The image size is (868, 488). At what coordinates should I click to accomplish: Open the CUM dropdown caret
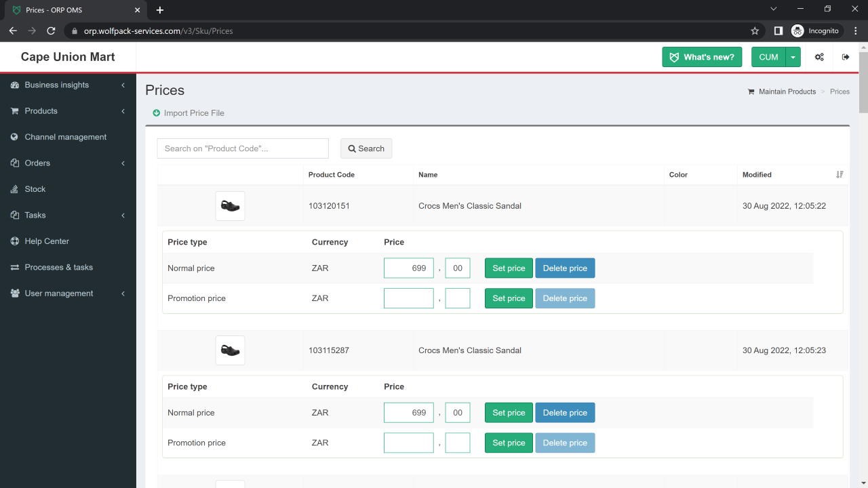click(793, 57)
